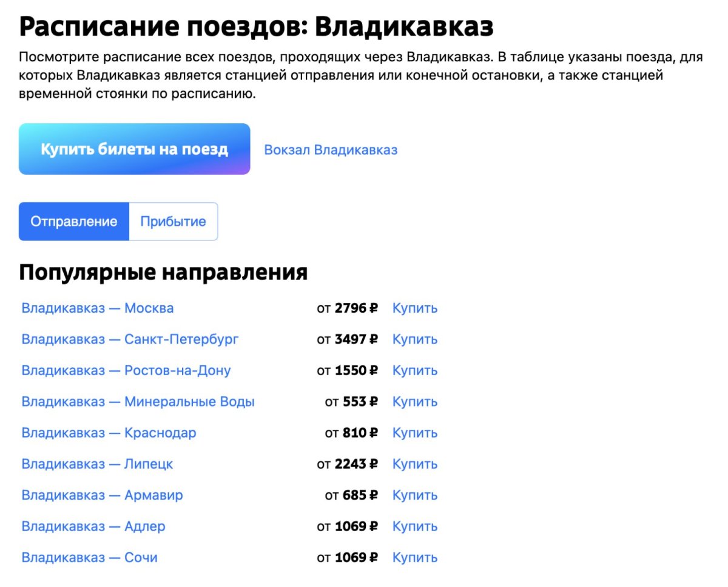Open the Вокзал Владикавказ link
The height and width of the screenshot is (587, 728).
tap(331, 149)
